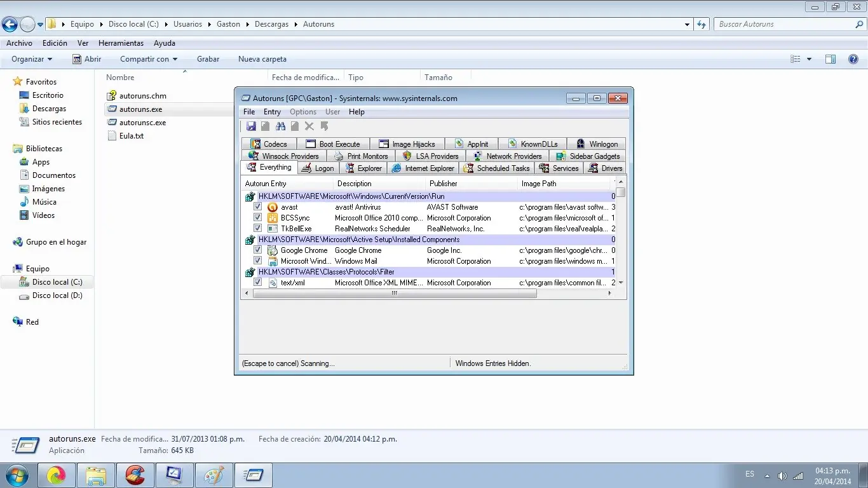
Task: Click the Delete X icon in Autoruns toolbar
Action: coord(309,126)
